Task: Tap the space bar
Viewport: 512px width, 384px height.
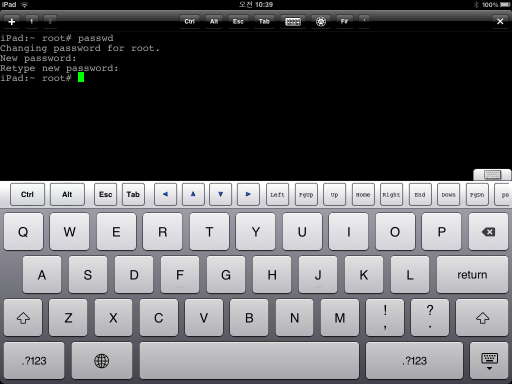Action: pos(249,361)
